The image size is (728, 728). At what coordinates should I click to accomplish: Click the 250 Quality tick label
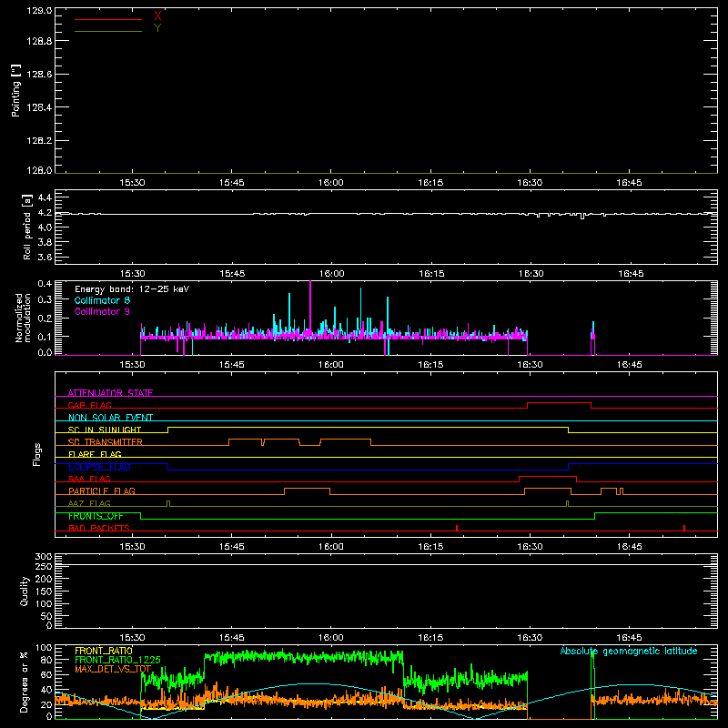click(x=44, y=566)
